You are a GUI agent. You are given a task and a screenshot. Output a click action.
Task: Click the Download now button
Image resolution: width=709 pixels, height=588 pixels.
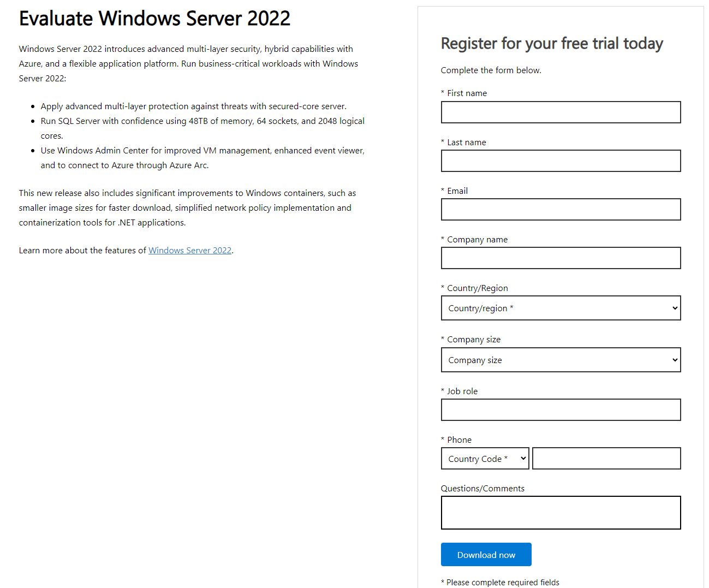coord(486,555)
